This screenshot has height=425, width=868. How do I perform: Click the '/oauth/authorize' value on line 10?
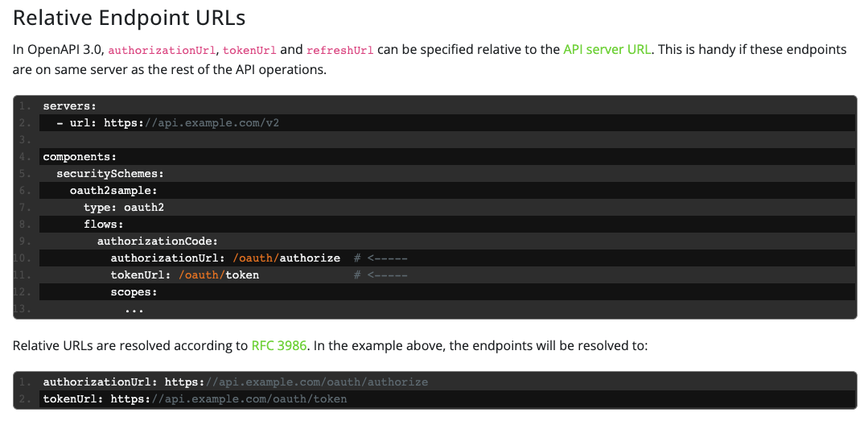pos(286,258)
